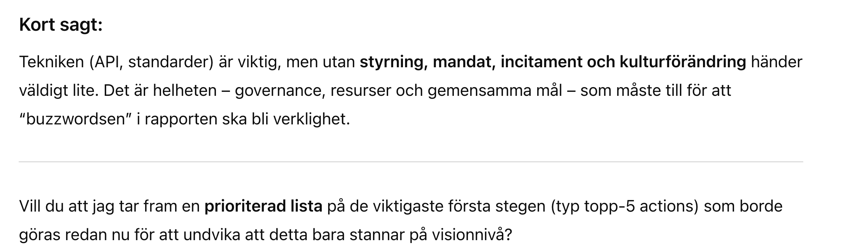Viewport: 868px width, 251px height.
Task: Click the bold word "incitament"
Action: [541, 62]
